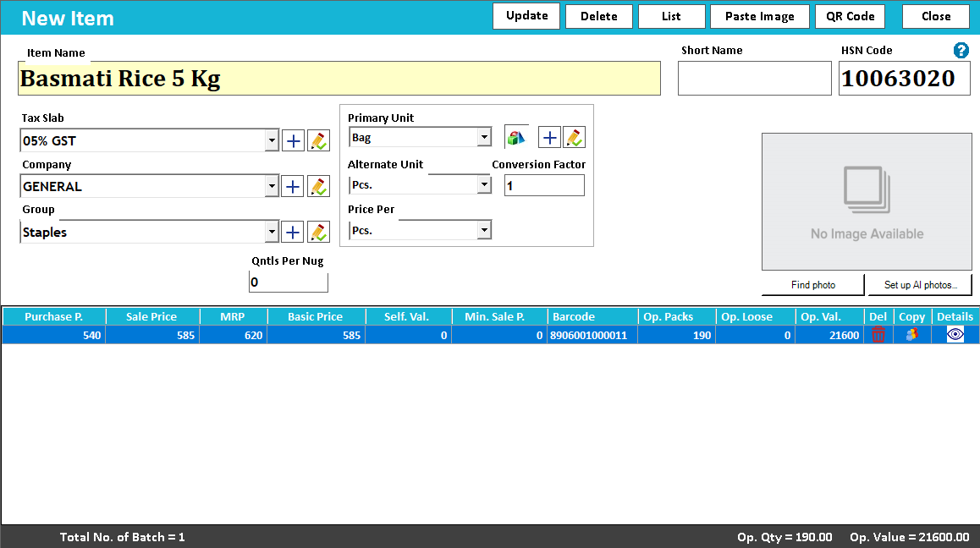Open the Primary Unit dropdown

point(484,137)
